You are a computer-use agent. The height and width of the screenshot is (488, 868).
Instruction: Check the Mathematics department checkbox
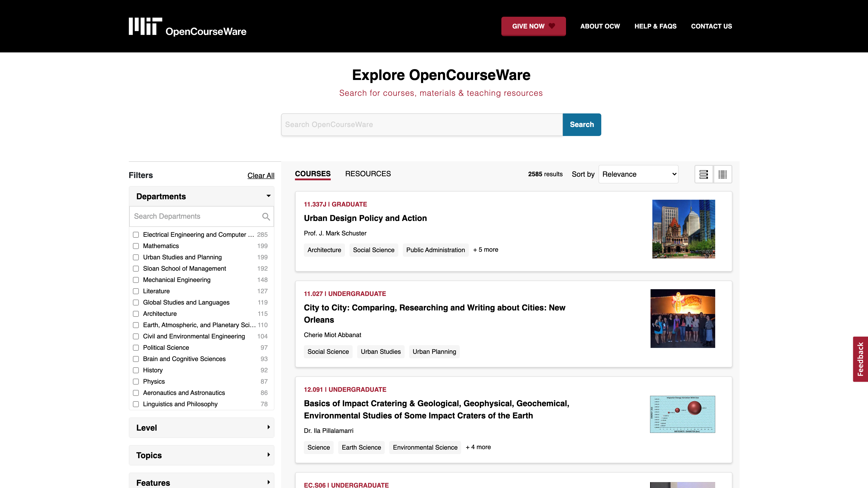136,246
